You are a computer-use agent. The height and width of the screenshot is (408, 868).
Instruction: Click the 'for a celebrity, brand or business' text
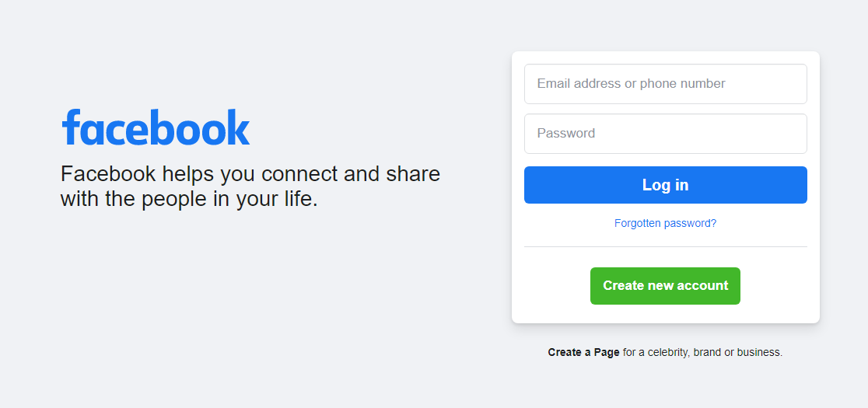point(702,352)
